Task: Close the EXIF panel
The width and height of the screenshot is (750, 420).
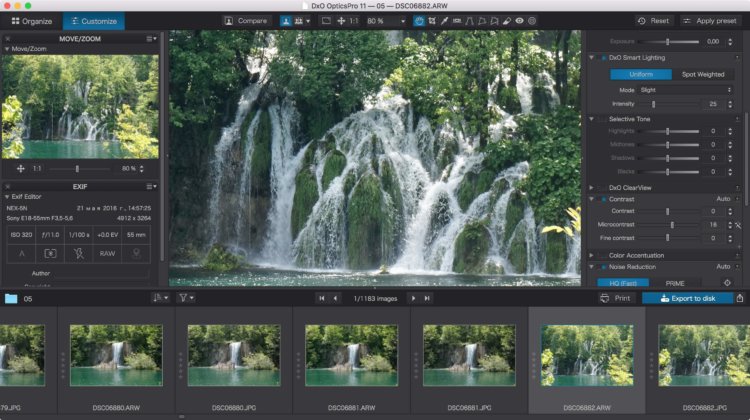Action: (7, 187)
